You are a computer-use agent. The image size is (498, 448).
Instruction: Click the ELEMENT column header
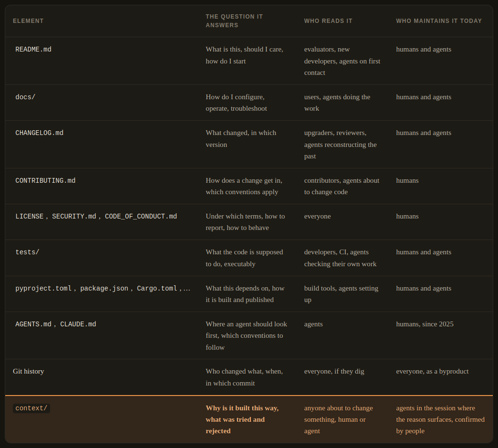(28, 21)
